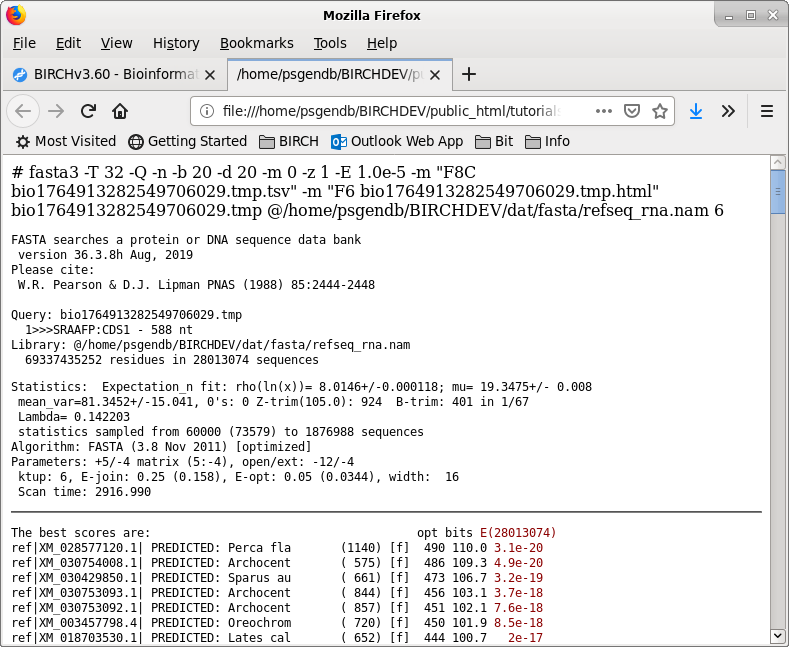Open the Most Visited bookmarks folder
This screenshot has height=647, width=789.
pyautogui.click(x=66, y=141)
